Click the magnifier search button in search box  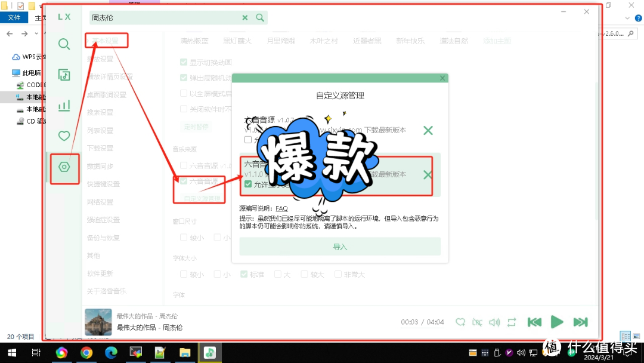click(260, 18)
